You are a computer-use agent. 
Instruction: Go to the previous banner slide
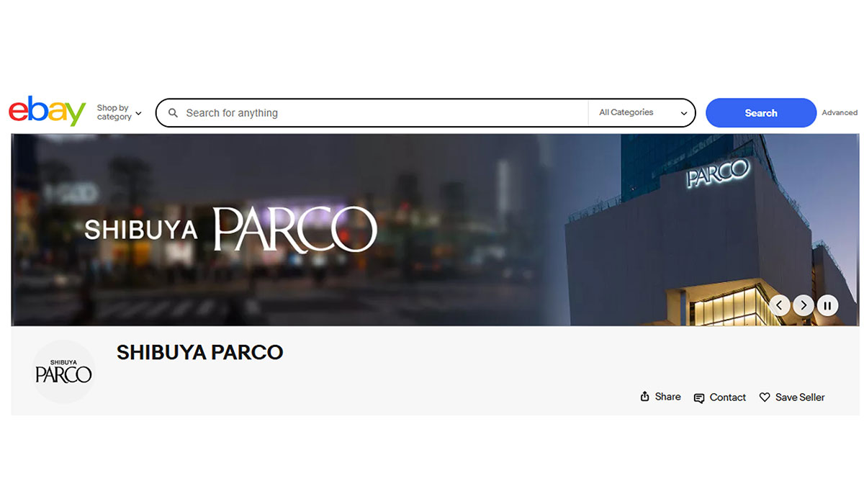pos(779,305)
